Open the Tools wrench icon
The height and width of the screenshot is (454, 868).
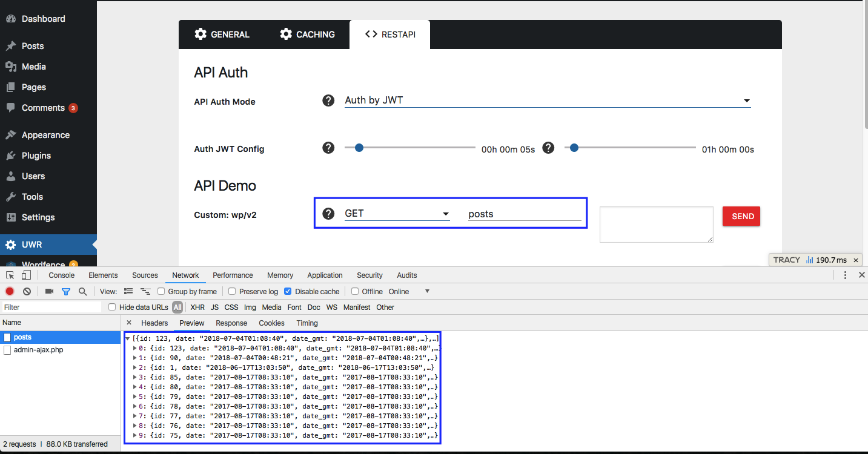[11, 197]
